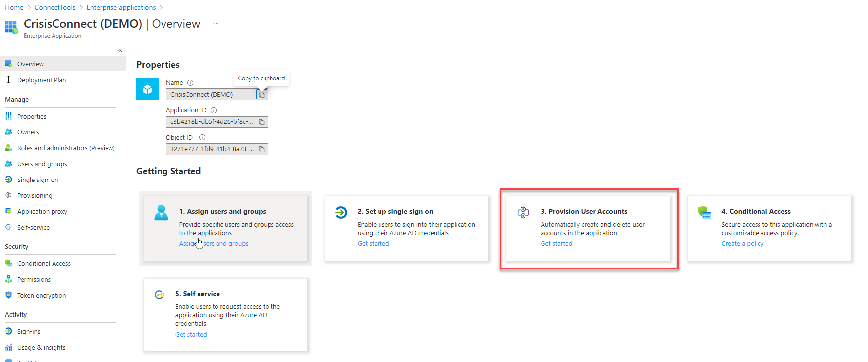868x362 pixels.
Task: Click the single sign on card arrow icon
Action: [341, 212]
